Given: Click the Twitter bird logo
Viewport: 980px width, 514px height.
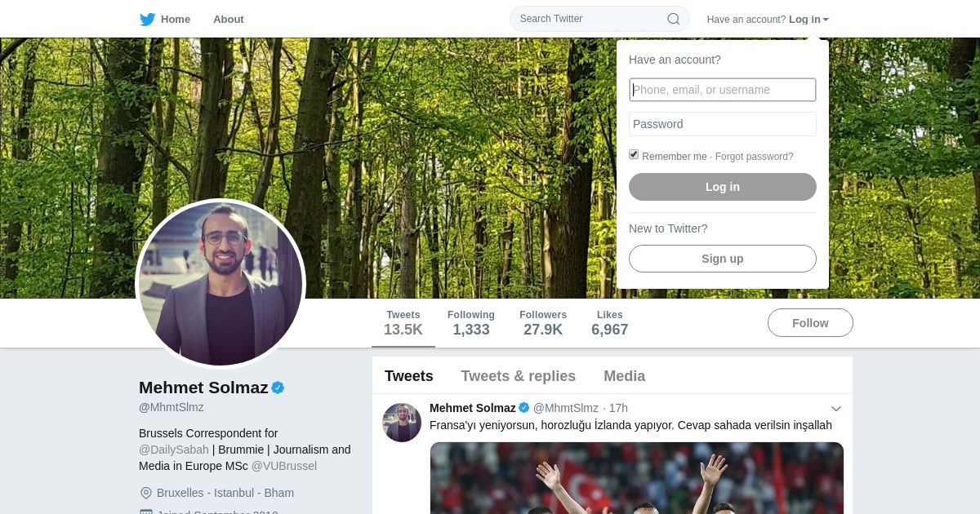Looking at the screenshot, I should [147, 20].
